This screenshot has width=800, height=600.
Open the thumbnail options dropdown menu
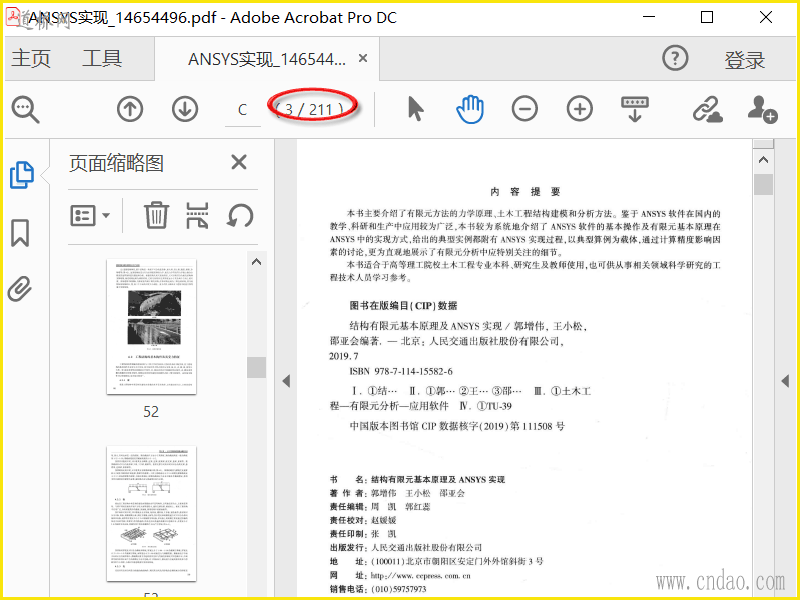coord(90,215)
